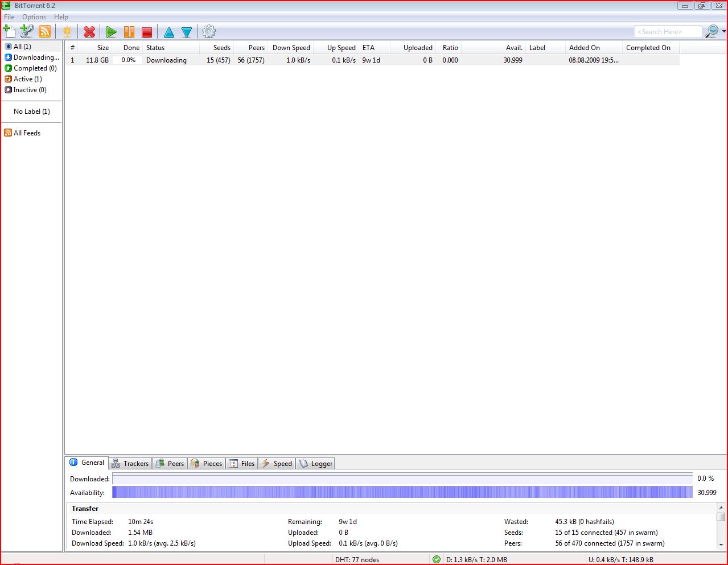Open the File menu
Image resolution: width=728 pixels, height=565 pixels.
[9, 17]
